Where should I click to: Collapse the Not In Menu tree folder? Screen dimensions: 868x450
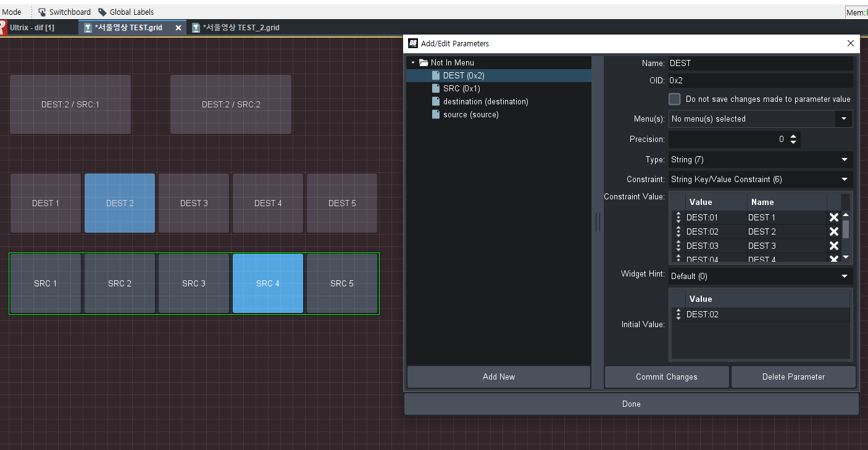click(413, 63)
